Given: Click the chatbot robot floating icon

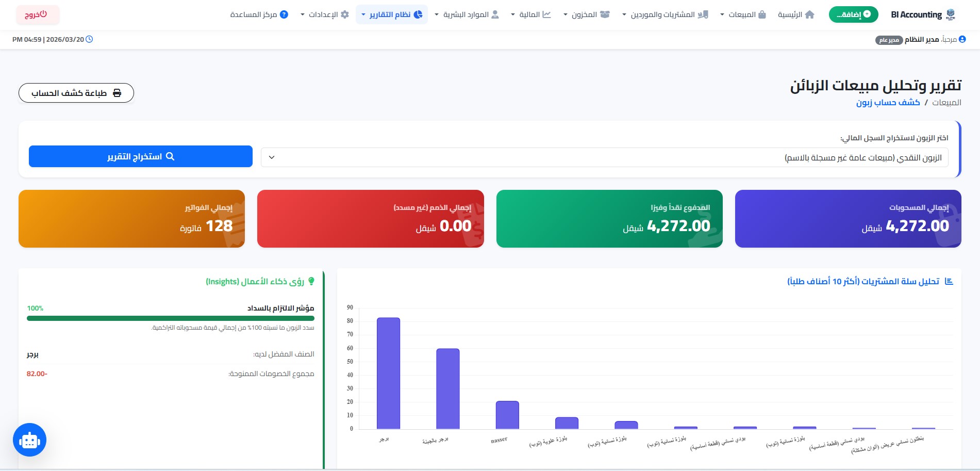Looking at the screenshot, I should (29, 440).
